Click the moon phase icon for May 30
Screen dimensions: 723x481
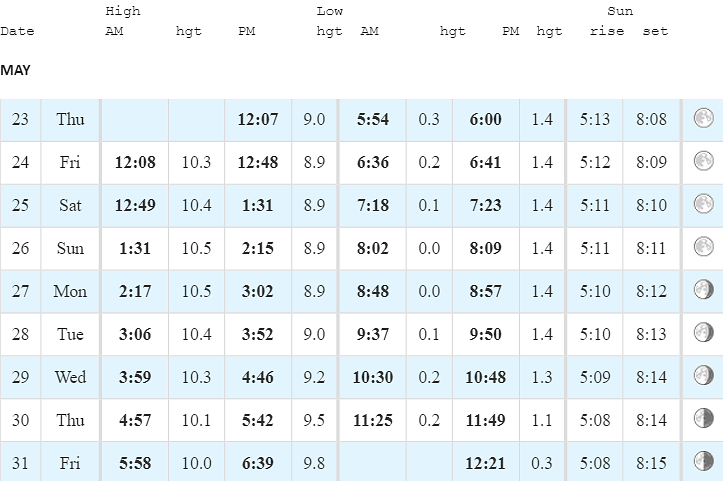pyautogui.click(x=704, y=418)
